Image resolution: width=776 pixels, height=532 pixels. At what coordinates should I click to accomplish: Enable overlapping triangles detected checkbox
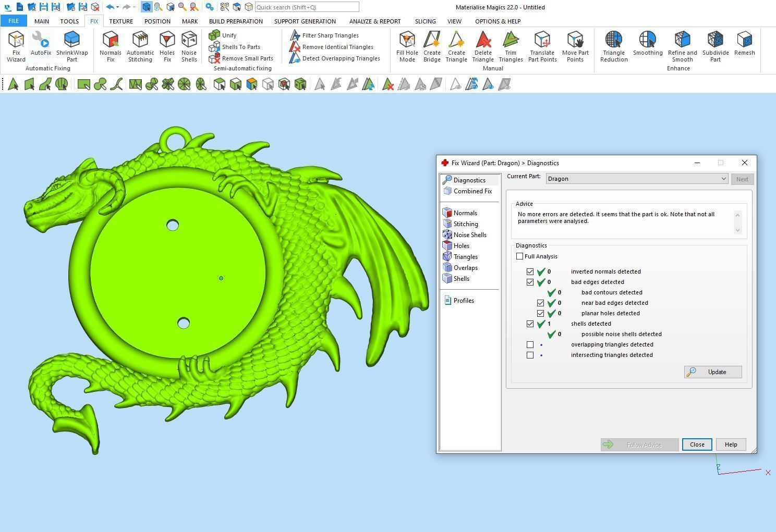coord(530,344)
